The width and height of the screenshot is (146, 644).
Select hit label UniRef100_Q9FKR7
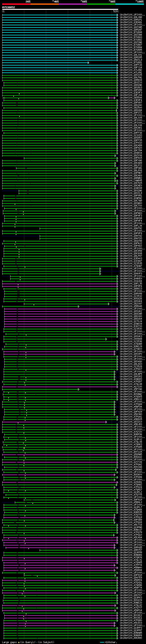131,103
